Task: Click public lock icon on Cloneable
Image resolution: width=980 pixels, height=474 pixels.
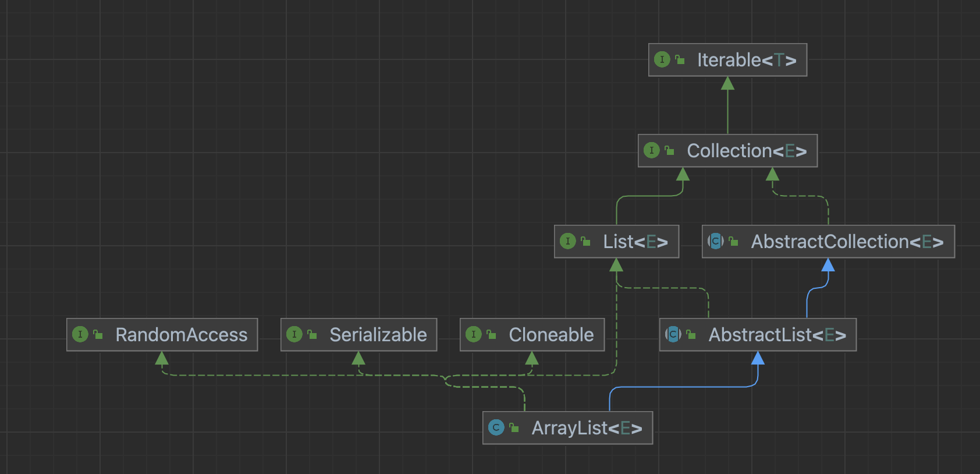Action: [x=491, y=334]
